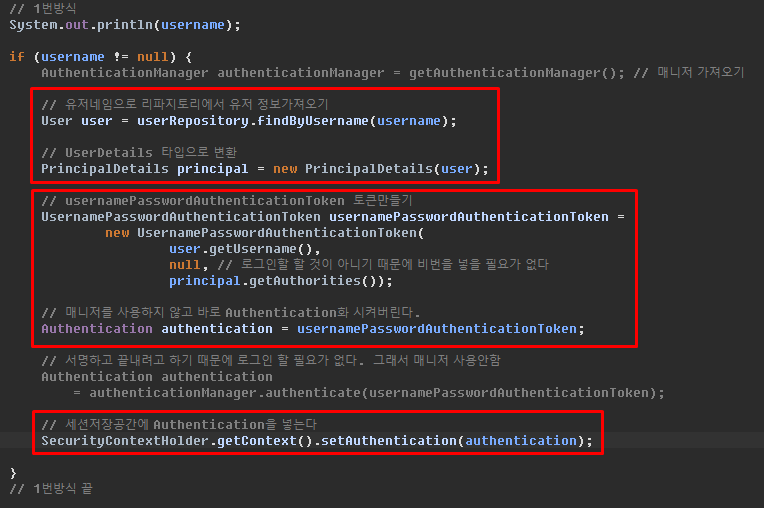Image resolution: width=764 pixels, height=508 pixels.
Task: Click the System.out.println(username) line
Action: (125, 25)
